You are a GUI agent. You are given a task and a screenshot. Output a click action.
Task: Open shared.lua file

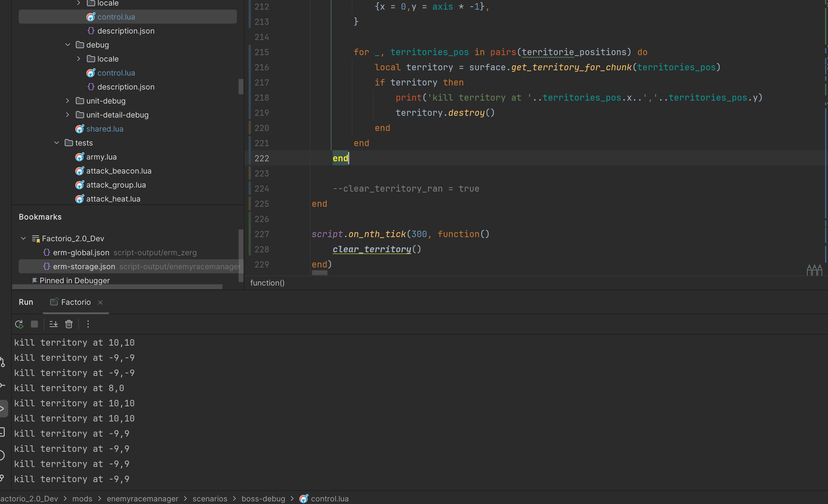click(104, 129)
